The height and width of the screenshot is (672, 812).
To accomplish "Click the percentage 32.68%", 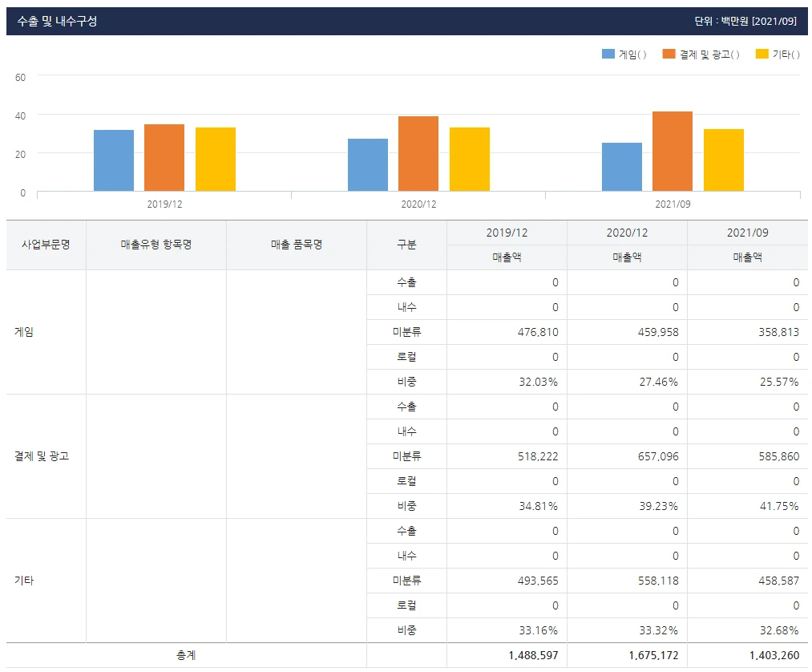I will pyautogui.click(x=779, y=630).
